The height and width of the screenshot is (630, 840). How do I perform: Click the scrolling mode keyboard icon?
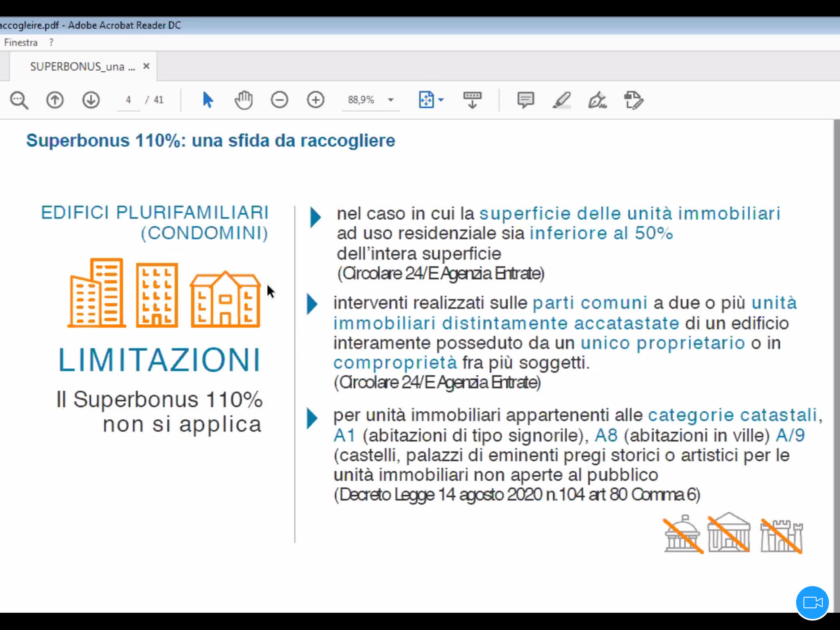click(x=472, y=100)
